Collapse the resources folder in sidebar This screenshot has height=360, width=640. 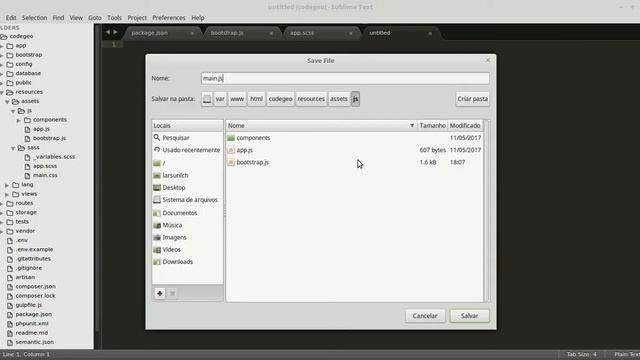tap(2, 92)
